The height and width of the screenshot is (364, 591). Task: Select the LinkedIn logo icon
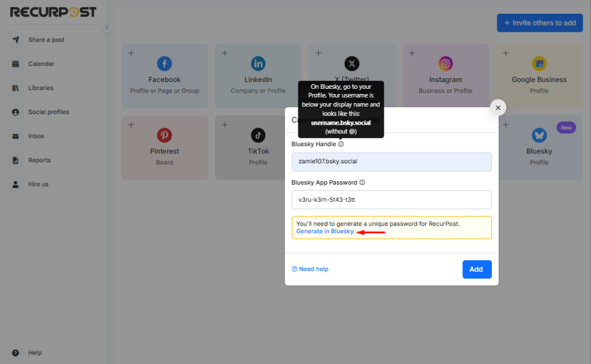coord(258,63)
